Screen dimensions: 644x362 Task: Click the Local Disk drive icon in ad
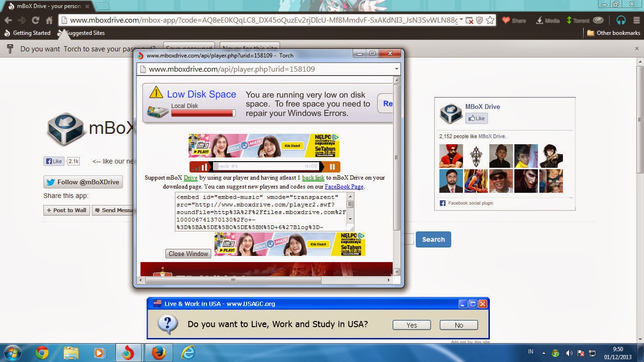[x=157, y=112]
